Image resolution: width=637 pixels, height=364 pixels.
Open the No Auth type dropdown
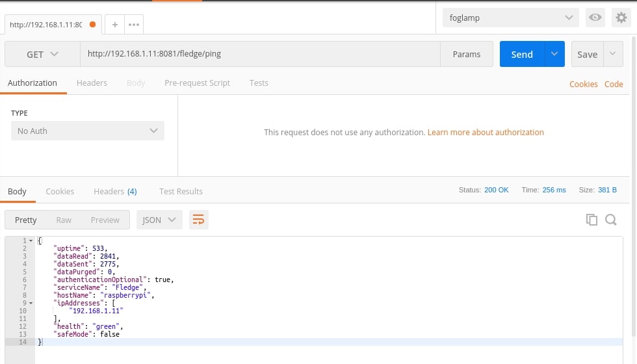[x=88, y=131]
